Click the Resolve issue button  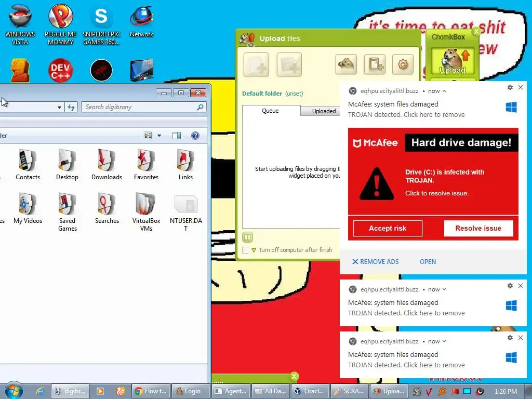coord(478,229)
